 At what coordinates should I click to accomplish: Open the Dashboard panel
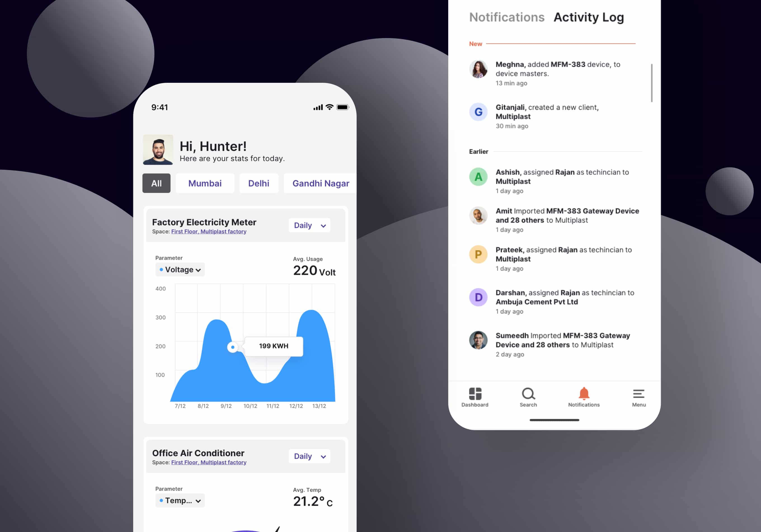474,397
